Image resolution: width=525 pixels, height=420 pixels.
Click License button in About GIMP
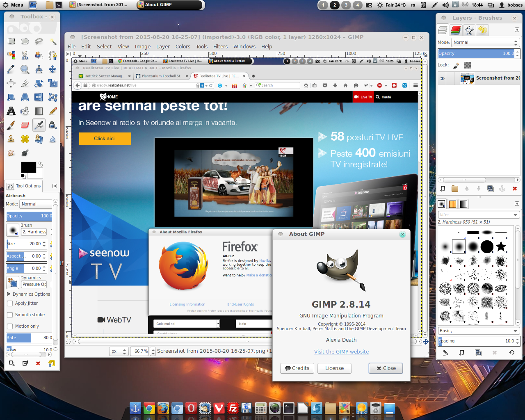(335, 368)
